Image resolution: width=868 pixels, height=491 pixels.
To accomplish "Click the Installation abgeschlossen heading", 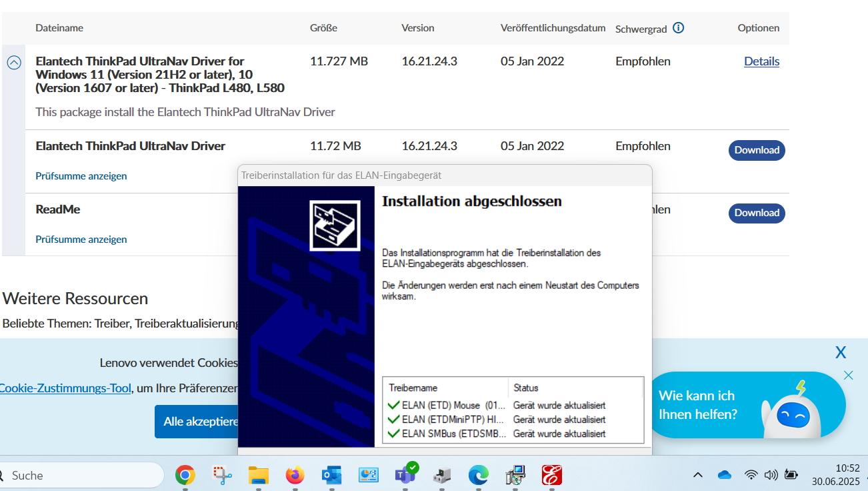I will coord(472,201).
